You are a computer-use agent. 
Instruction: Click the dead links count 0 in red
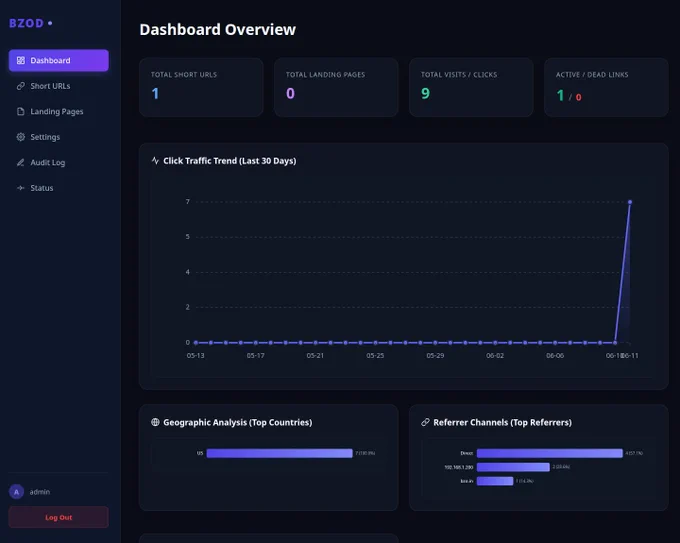click(579, 97)
